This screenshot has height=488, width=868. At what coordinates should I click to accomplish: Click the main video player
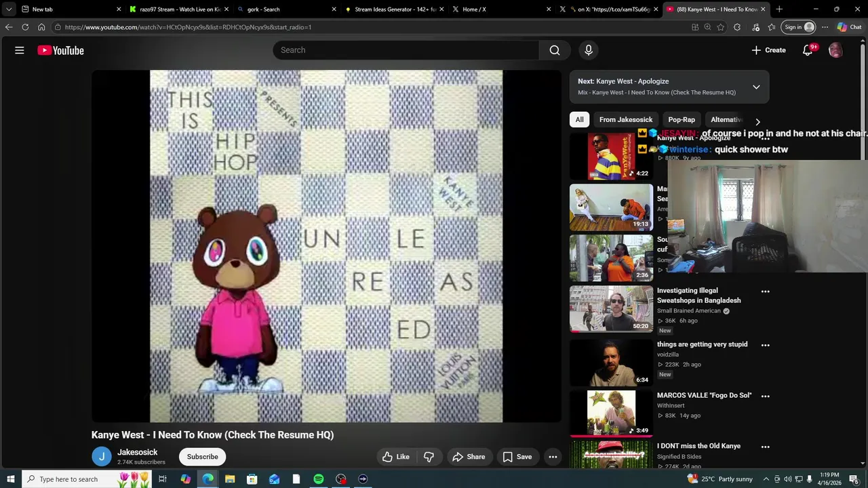326,246
